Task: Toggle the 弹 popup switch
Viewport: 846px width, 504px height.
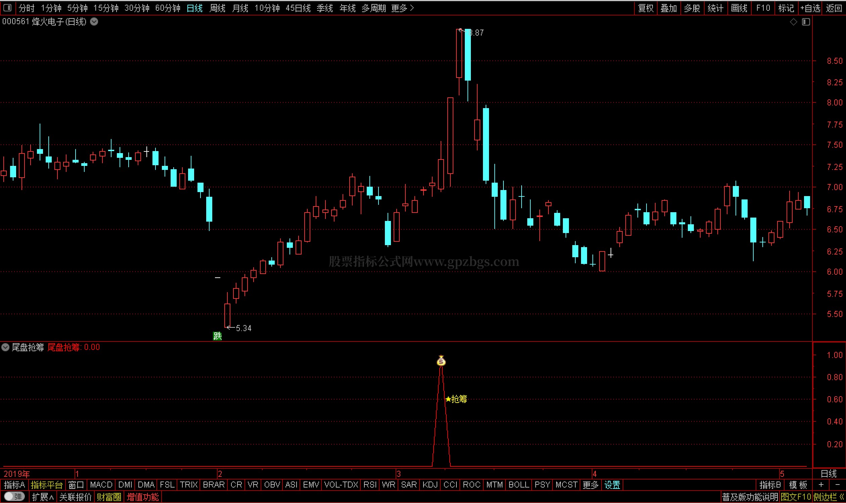Action: coord(14,497)
